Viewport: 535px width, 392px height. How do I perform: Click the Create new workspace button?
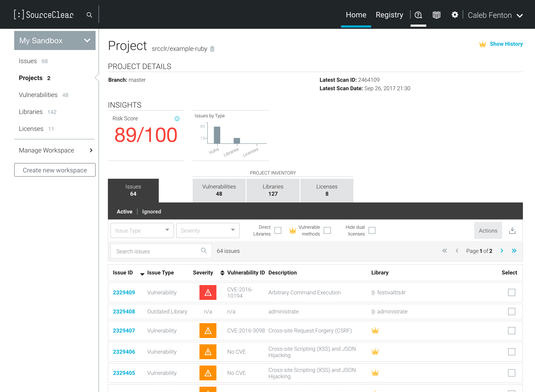pos(55,170)
